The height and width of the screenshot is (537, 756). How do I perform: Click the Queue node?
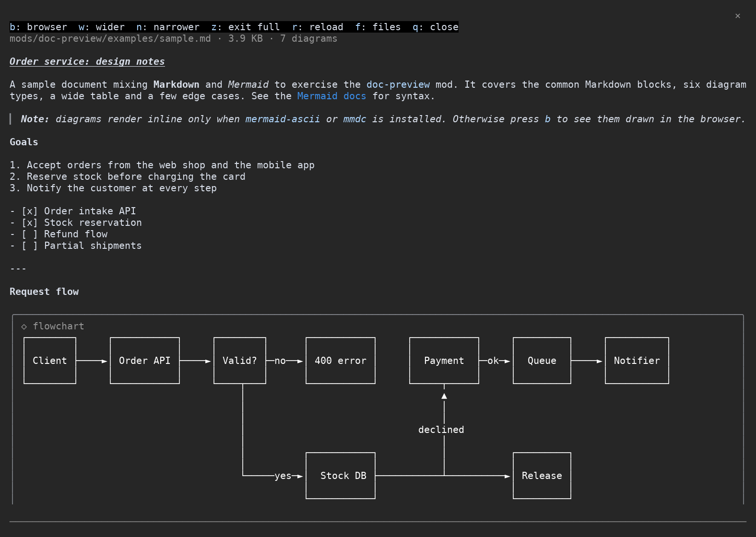coord(542,361)
